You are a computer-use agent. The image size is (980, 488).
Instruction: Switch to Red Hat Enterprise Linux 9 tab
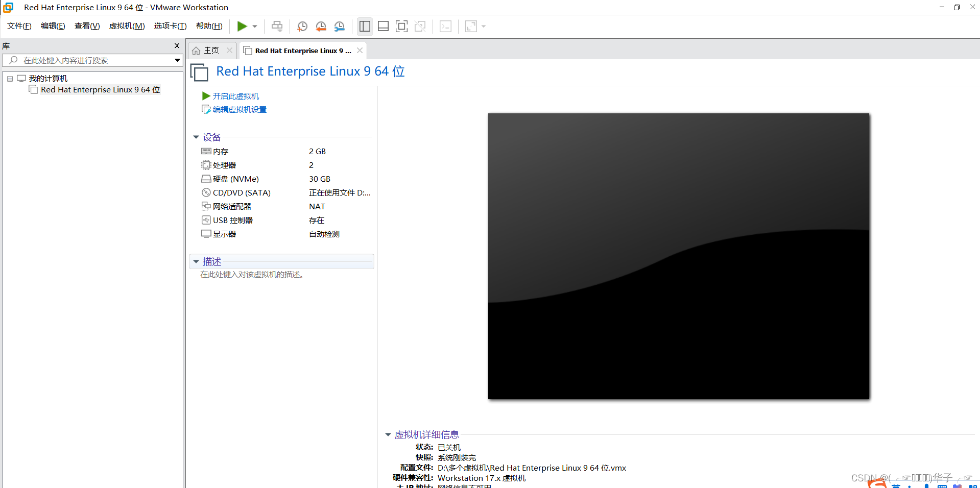pos(303,51)
